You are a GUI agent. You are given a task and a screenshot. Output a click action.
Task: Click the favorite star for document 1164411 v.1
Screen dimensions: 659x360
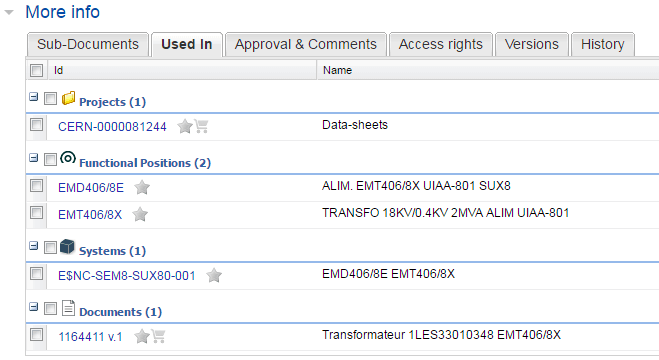tap(142, 336)
